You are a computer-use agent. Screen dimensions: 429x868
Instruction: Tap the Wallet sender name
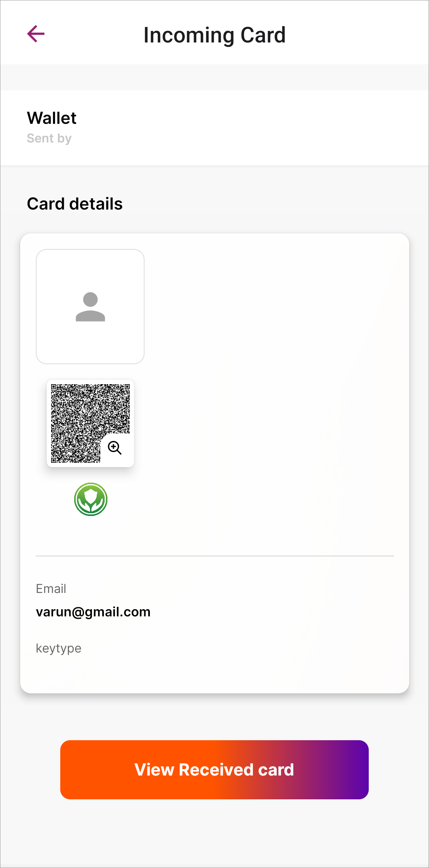52,118
